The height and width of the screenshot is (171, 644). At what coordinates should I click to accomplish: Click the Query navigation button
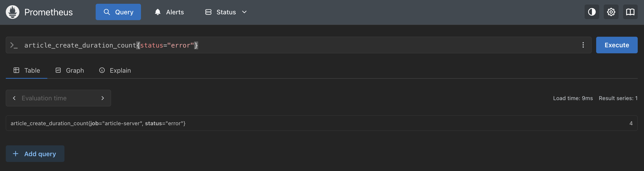coord(118,12)
